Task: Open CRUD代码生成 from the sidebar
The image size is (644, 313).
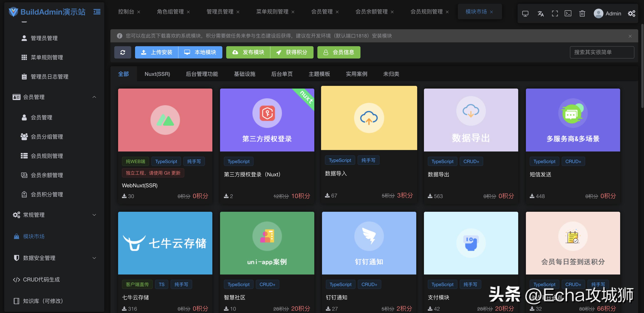Action: coord(41,280)
